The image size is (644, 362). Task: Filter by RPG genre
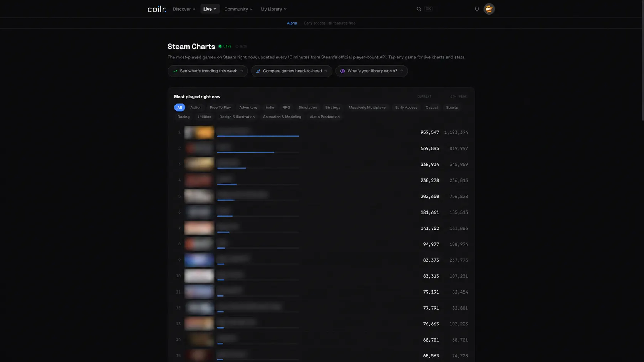[x=286, y=107]
